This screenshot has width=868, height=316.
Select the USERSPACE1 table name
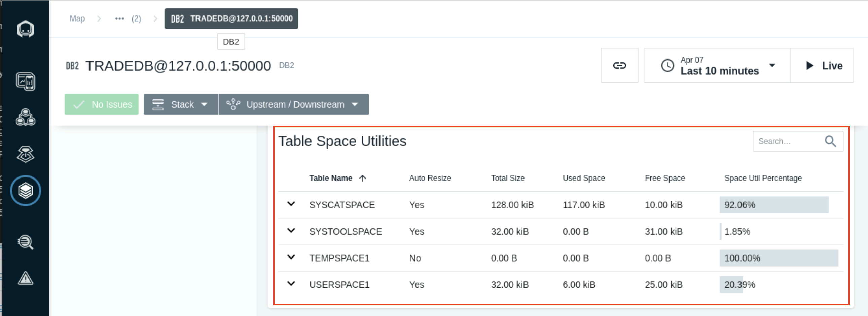(339, 285)
